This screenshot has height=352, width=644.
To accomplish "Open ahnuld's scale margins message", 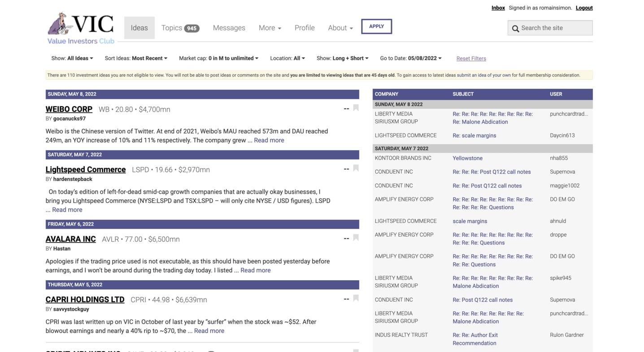I will coord(470,221).
